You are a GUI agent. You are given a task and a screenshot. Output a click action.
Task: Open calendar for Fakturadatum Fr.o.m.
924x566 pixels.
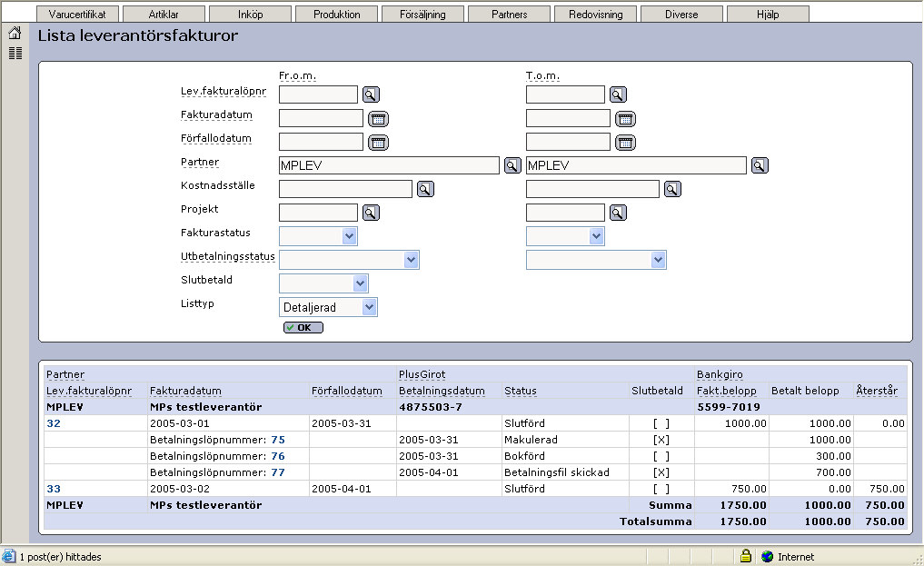(x=378, y=119)
